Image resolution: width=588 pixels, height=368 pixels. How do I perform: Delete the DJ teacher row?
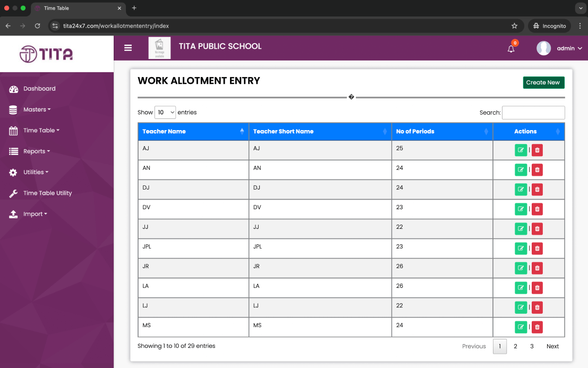coord(537,189)
